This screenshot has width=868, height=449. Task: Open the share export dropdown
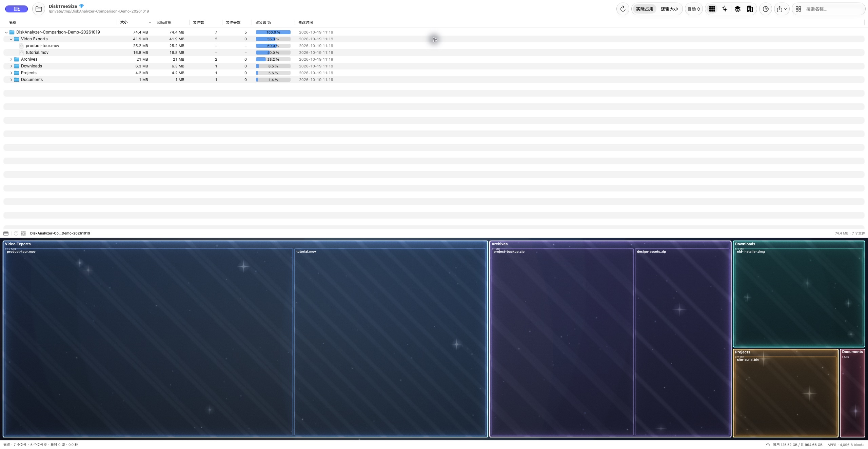point(782,9)
